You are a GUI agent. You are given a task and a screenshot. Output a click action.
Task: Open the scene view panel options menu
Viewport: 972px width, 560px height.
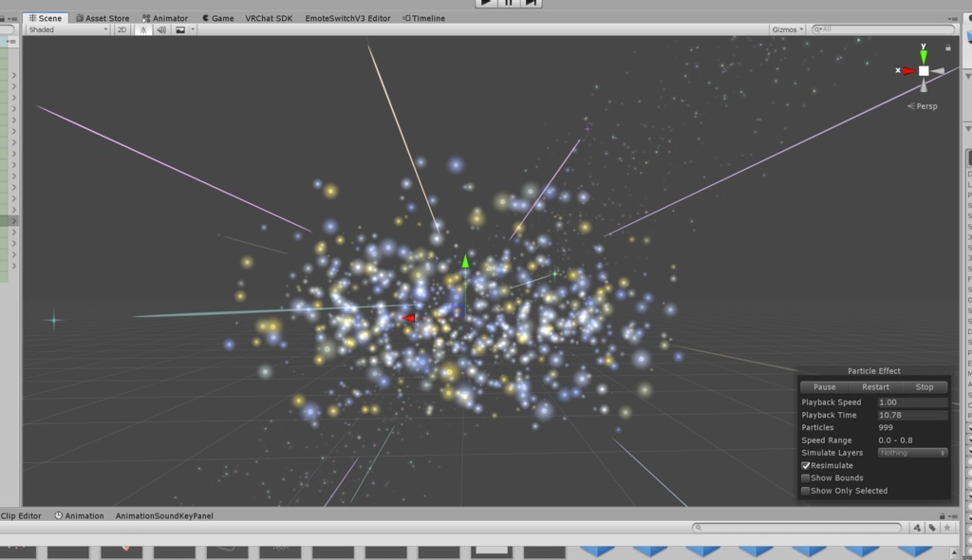coord(953,18)
